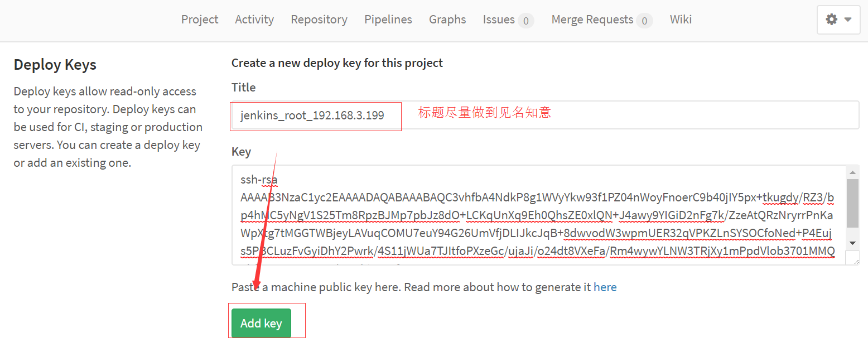The width and height of the screenshot is (868, 347).
Task: Open the 'here' key generation guide link
Action: (605, 287)
